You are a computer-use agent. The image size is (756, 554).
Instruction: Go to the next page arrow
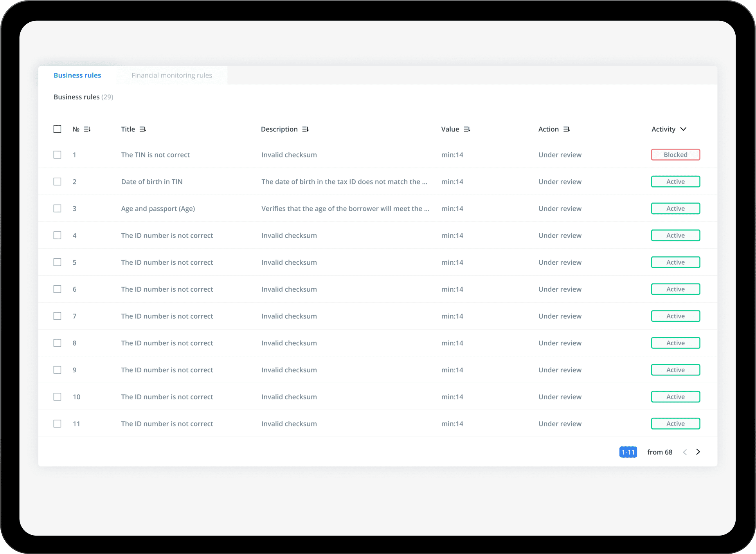coord(698,452)
